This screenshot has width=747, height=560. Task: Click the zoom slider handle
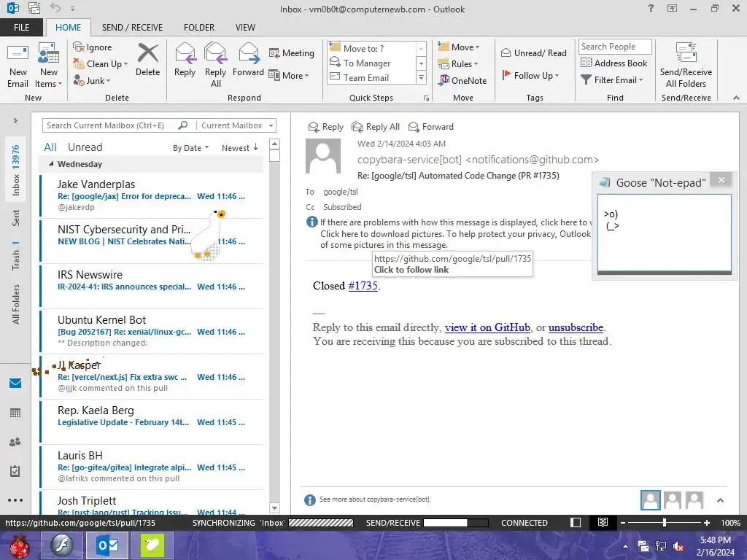click(664, 522)
